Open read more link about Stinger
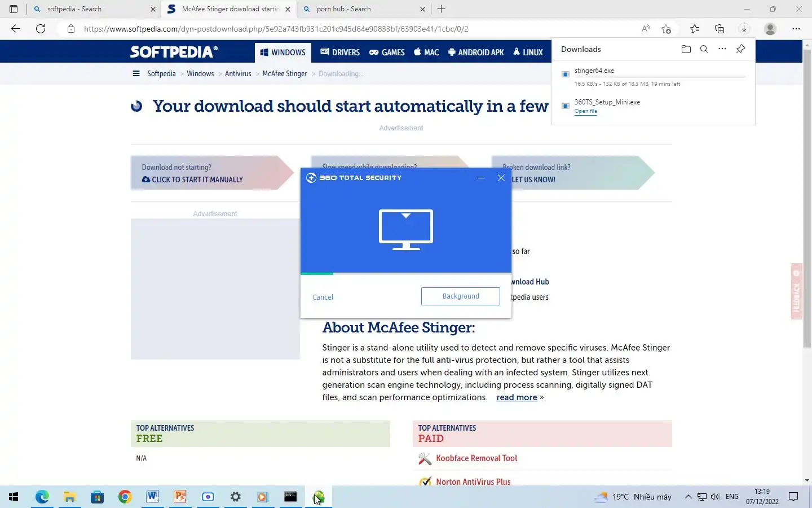The image size is (812, 508). tap(517, 397)
